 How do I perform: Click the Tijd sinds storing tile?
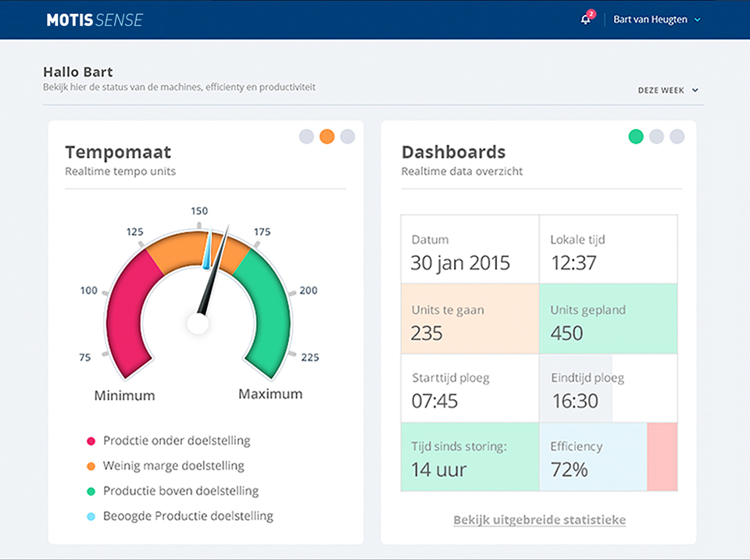[470, 458]
